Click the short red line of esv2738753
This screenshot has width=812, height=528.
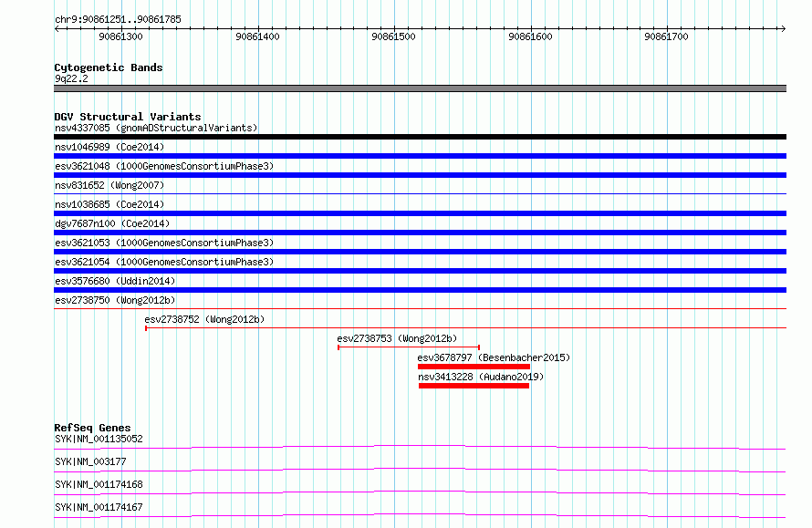coord(409,347)
